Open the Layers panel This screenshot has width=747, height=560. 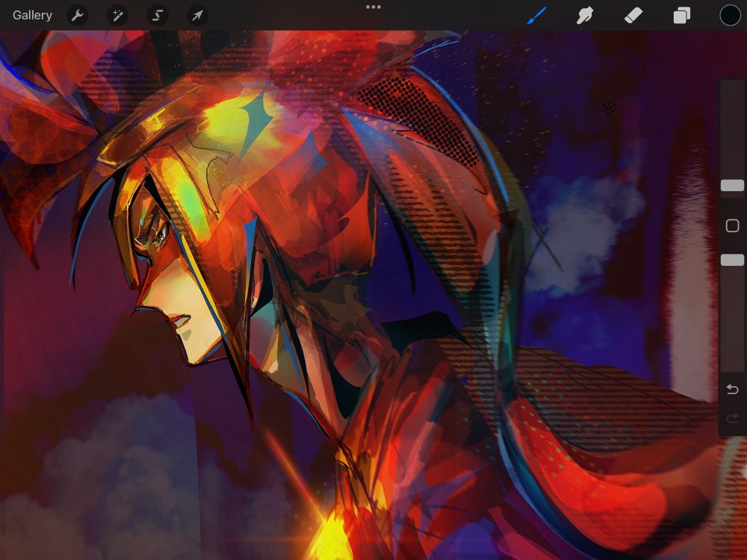tap(682, 15)
